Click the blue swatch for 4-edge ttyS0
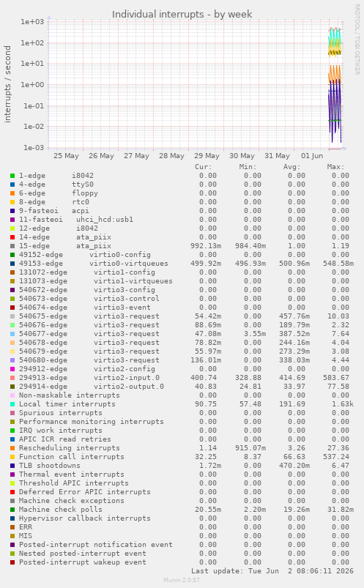This screenshot has width=364, height=588. 12,185
